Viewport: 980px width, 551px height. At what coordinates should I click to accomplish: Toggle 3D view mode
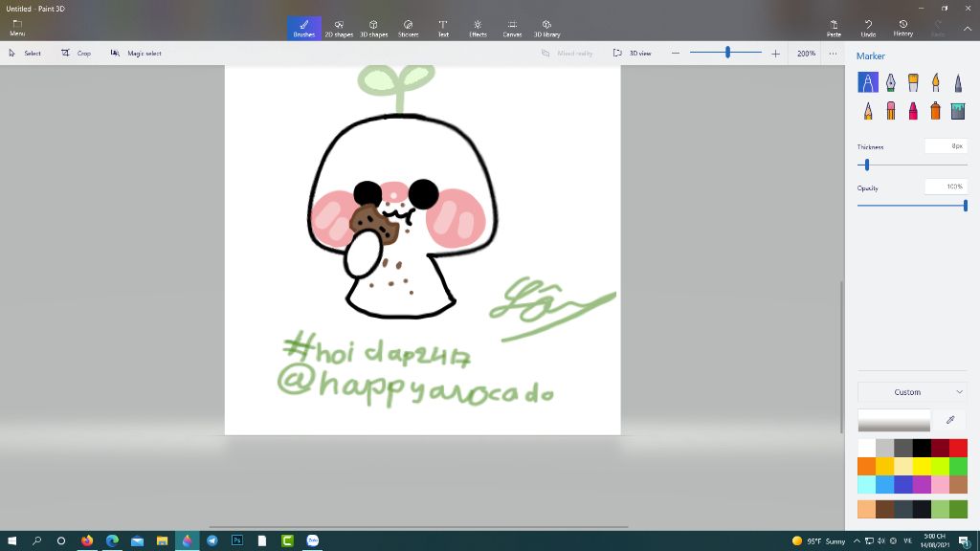click(x=633, y=54)
